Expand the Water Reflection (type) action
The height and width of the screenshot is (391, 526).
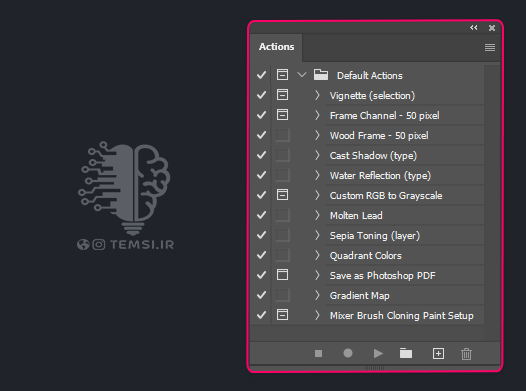pyautogui.click(x=317, y=175)
